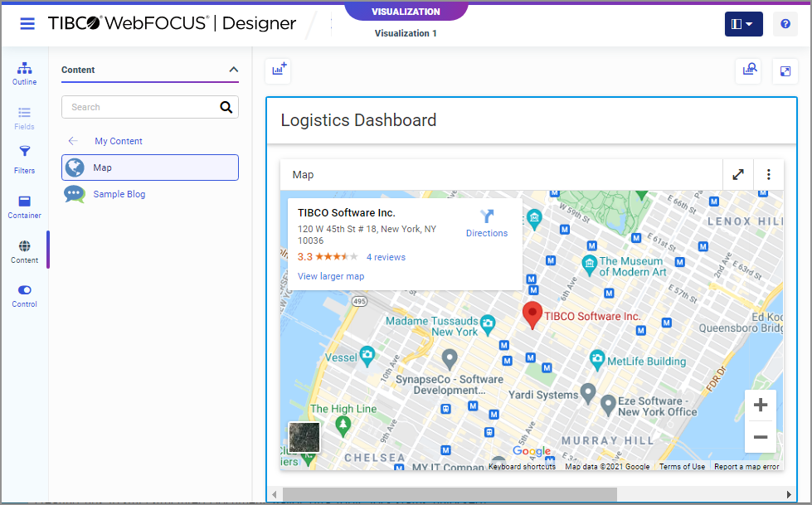
Task: Click the open-in-new-window icon
Action: click(x=785, y=71)
